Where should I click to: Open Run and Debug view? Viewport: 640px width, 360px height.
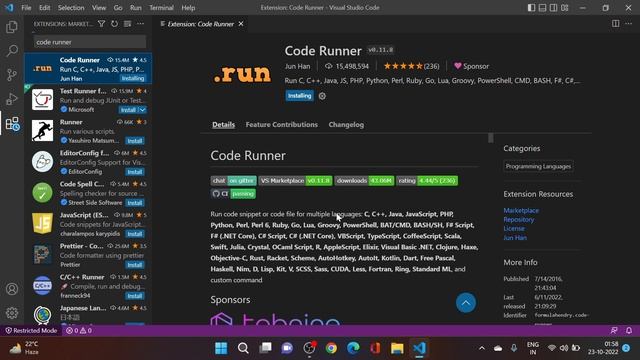tap(12, 99)
